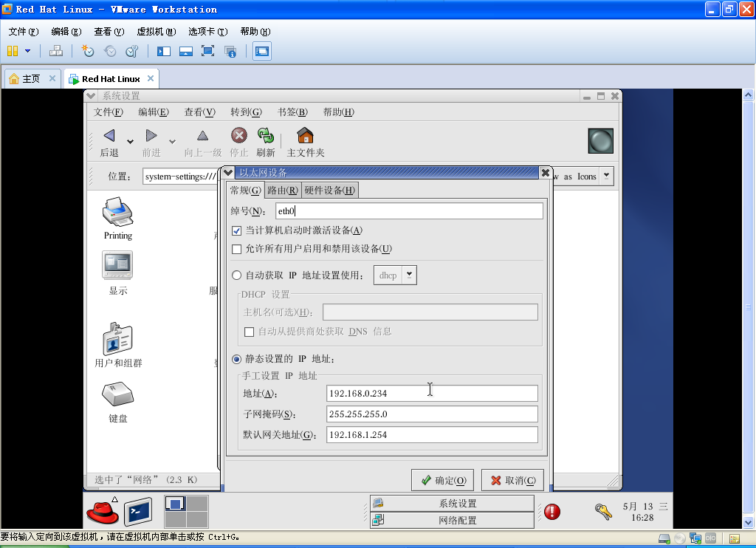756x548 pixels.
Task: Select the 常规(G) tab
Action: 245,190
